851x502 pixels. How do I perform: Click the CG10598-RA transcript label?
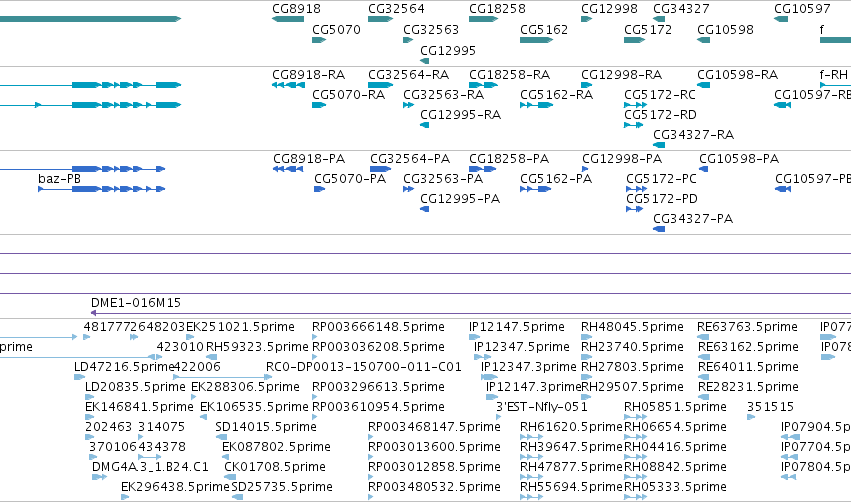click(x=738, y=74)
